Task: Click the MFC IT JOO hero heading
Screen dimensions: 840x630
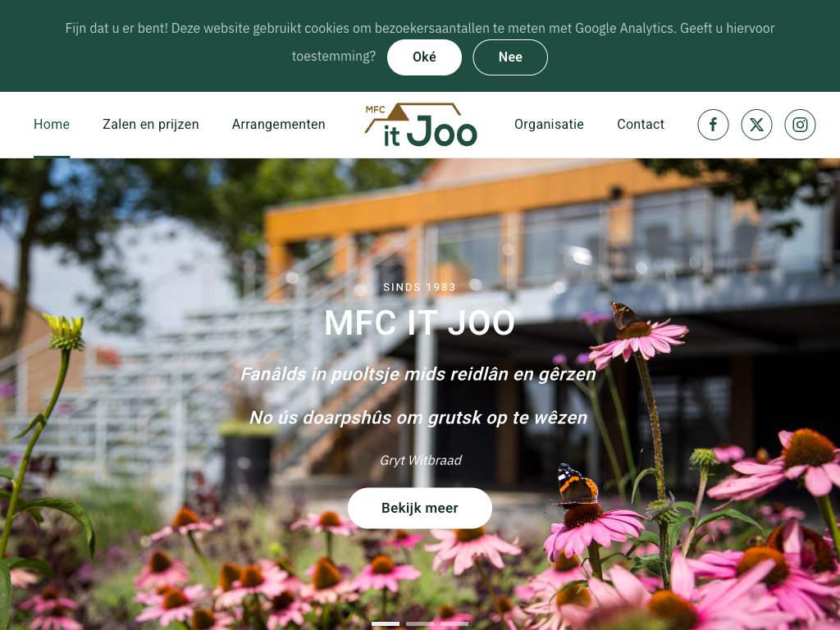Action: (x=419, y=323)
